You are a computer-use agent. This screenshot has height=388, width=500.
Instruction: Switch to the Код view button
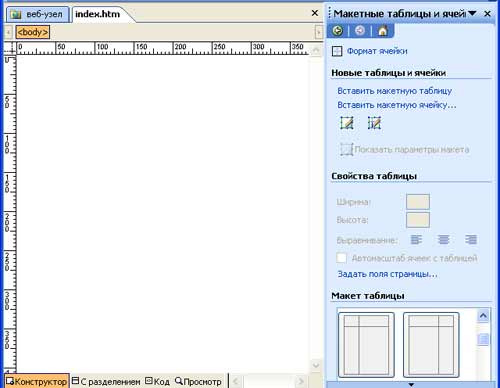point(157,381)
